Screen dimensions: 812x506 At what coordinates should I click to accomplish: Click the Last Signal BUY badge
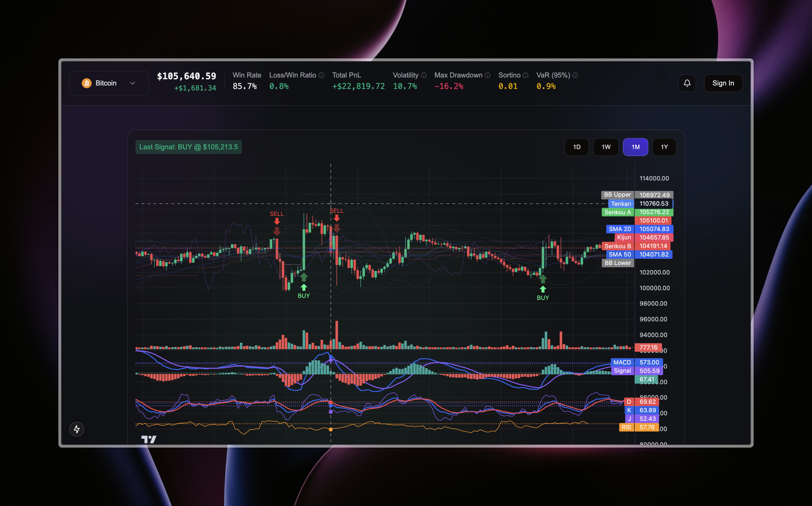(188, 147)
